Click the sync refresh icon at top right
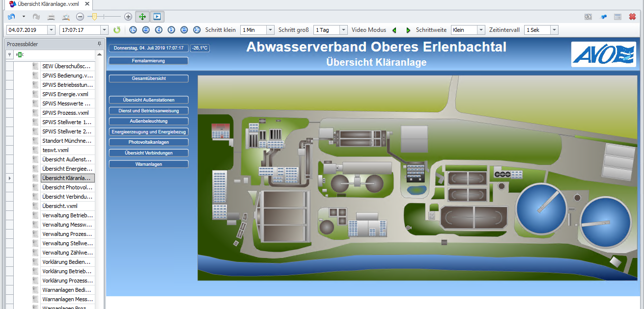This screenshot has width=644, height=309. coord(588,17)
